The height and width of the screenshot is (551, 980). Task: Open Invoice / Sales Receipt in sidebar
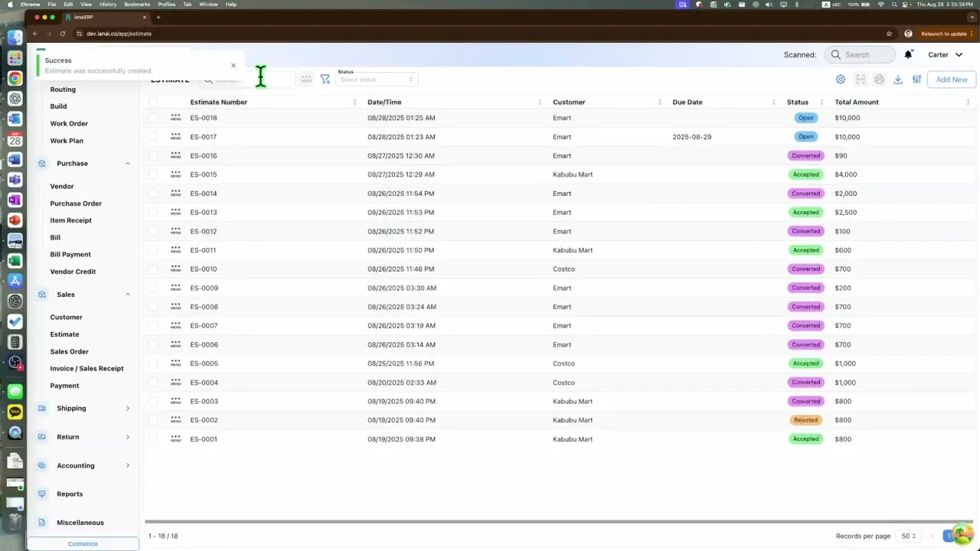(x=87, y=369)
